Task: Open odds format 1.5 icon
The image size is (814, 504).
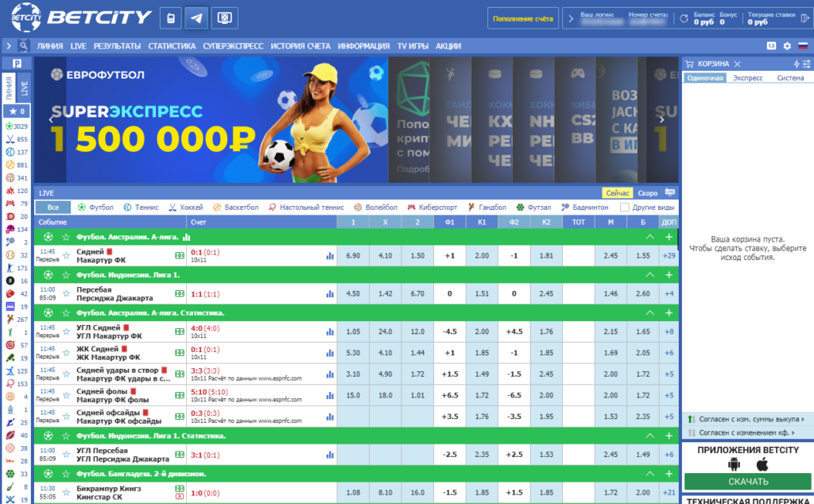Action: point(771,45)
